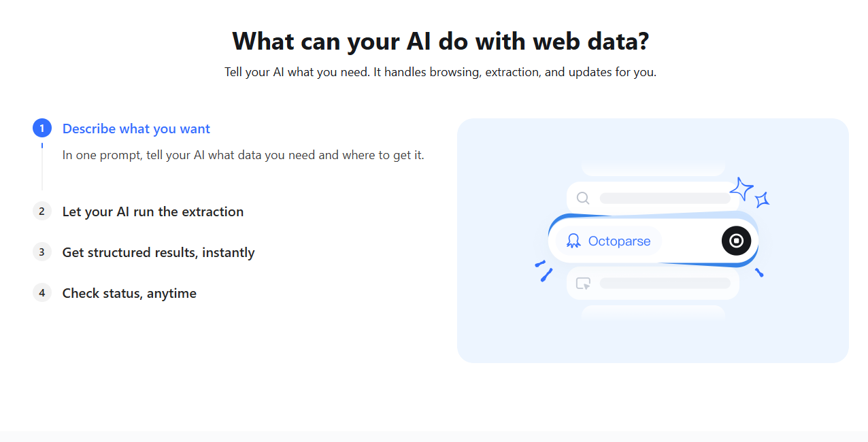Open the "Check status, anytime" step
Image resolution: width=868 pixels, height=442 pixels.
(129, 293)
